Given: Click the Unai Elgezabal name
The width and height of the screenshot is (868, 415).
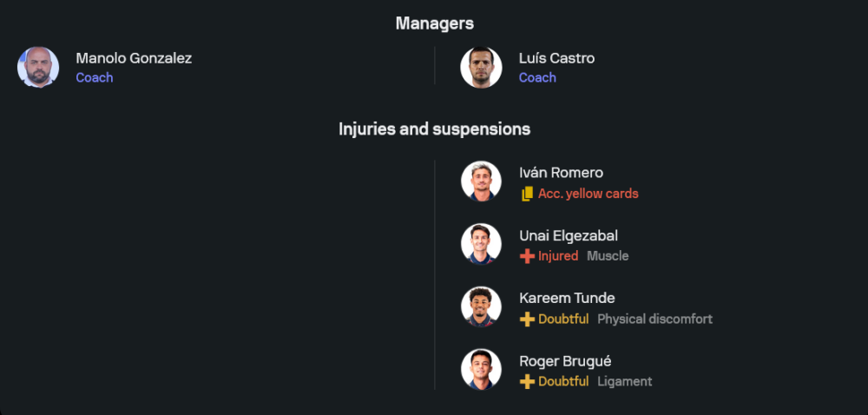Looking at the screenshot, I should (x=569, y=235).
